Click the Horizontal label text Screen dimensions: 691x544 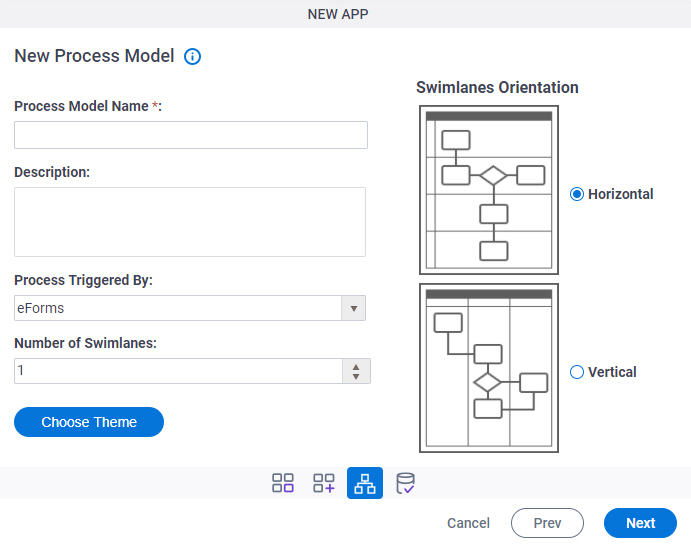click(x=620, y=194)
